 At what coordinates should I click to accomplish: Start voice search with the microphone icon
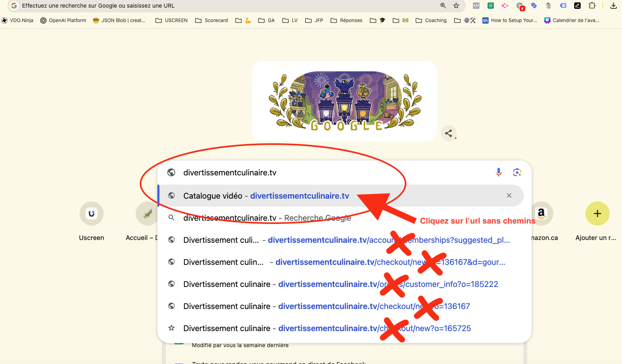499,172
